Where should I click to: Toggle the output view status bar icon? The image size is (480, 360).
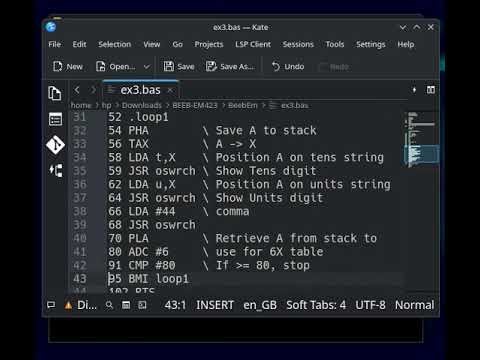(51, 305)
